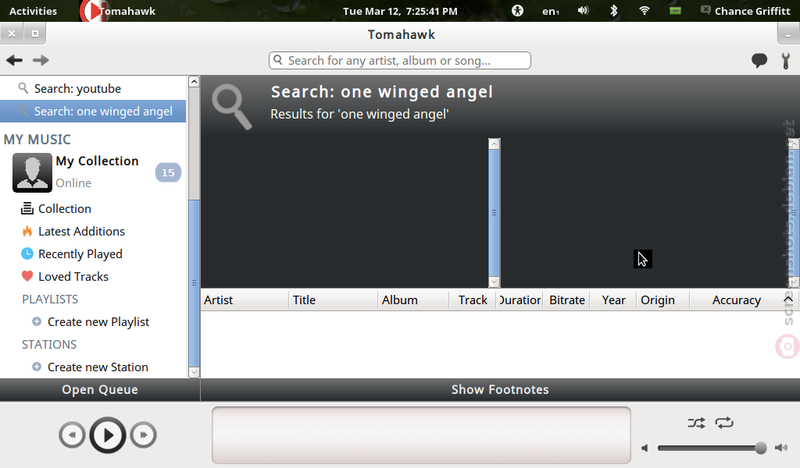
Task: Click the Wi-Fi status icon
Action: click(x=644, y=10)
